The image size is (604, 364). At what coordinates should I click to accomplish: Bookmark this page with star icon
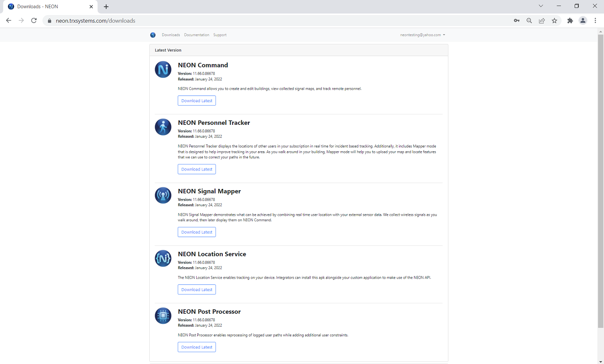(x=555, y=21)
